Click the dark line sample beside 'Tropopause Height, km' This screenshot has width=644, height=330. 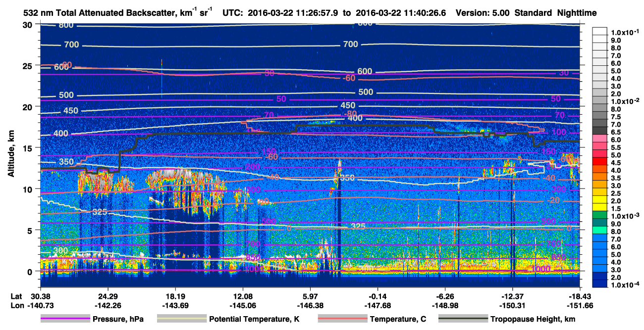point(462,319)
